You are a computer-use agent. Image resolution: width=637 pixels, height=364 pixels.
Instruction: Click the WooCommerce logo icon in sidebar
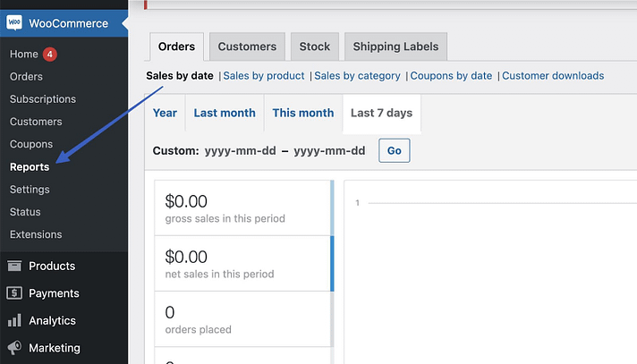click(15, 23)
